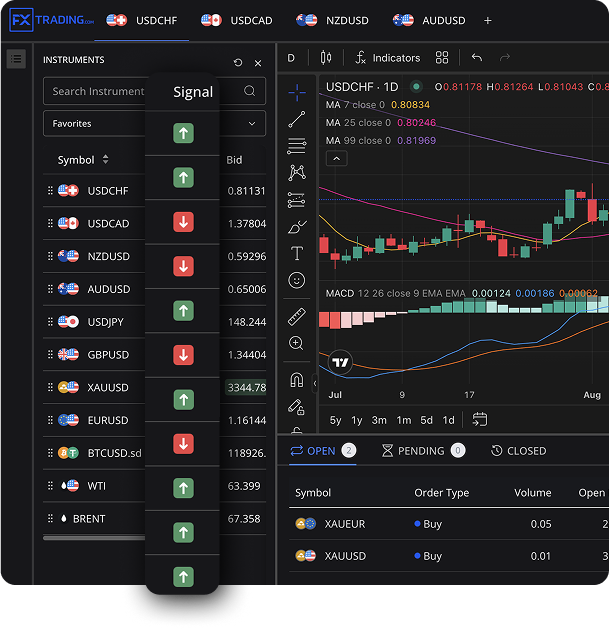Open the D timeframe interval selector
Image resolution: width=609 pixels, height=629 pixels.
point(292,58)
